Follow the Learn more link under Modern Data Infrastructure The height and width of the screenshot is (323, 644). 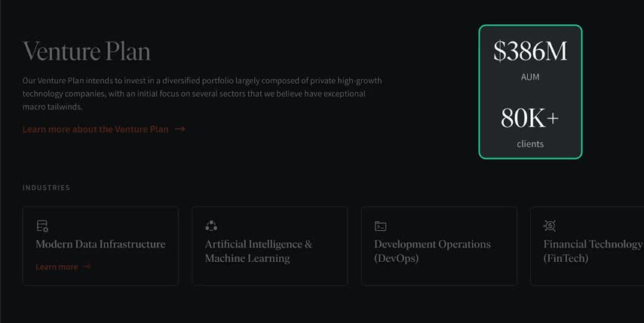click(57, 266)
